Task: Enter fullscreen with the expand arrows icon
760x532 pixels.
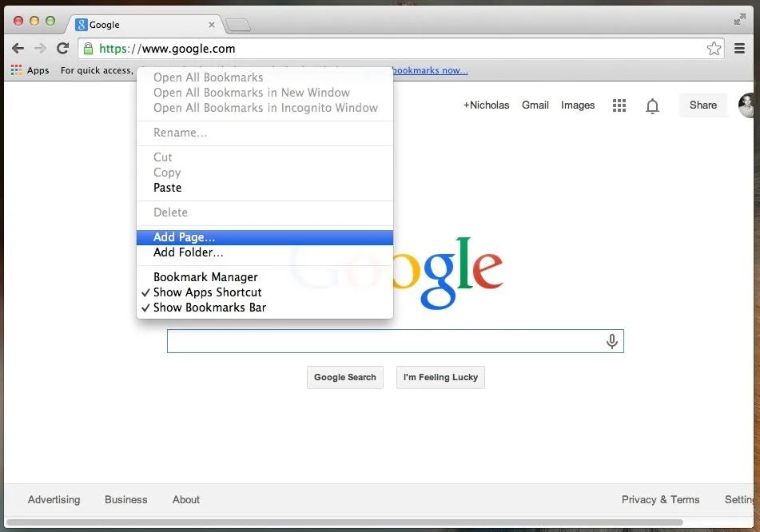Action: (740, 19)
